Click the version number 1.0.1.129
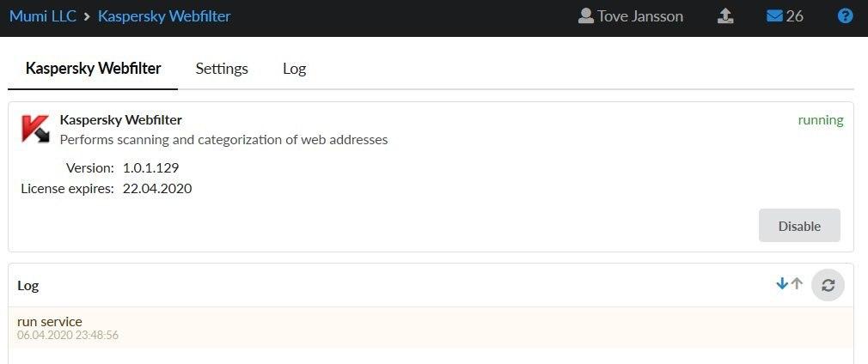This screenshot has width=868, height=364. coord(150,167)
